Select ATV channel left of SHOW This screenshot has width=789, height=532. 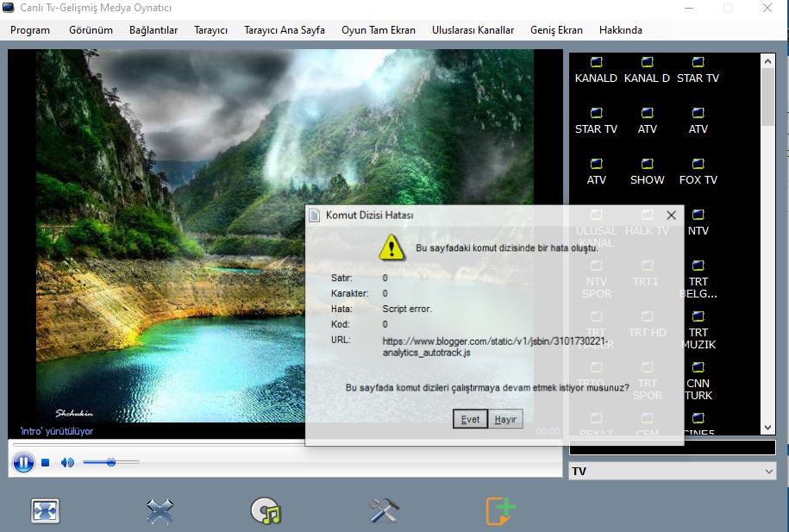(x=596, y=164)
